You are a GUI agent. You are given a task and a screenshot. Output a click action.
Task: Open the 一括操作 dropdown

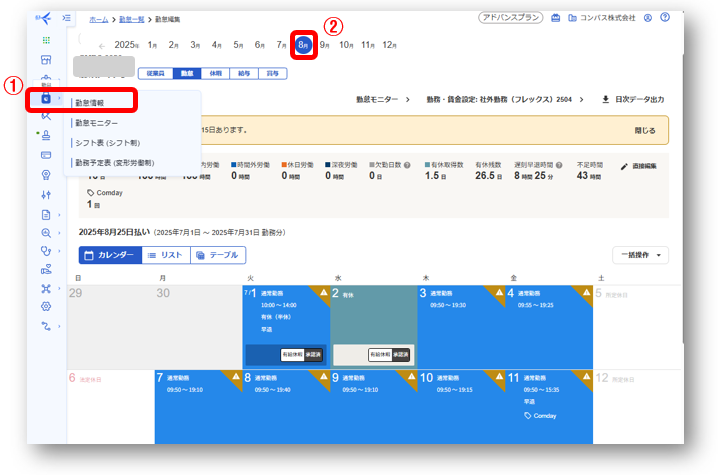pos(640,255)
